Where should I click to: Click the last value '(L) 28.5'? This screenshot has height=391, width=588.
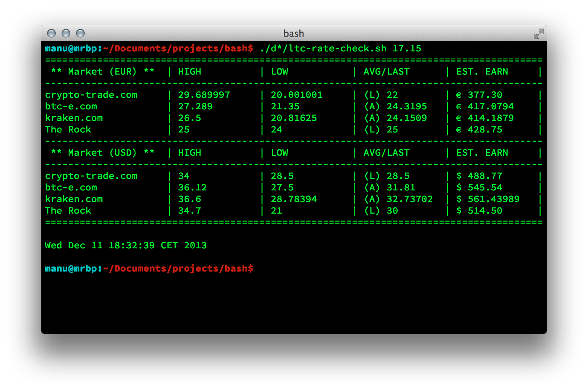pos(387,176)
